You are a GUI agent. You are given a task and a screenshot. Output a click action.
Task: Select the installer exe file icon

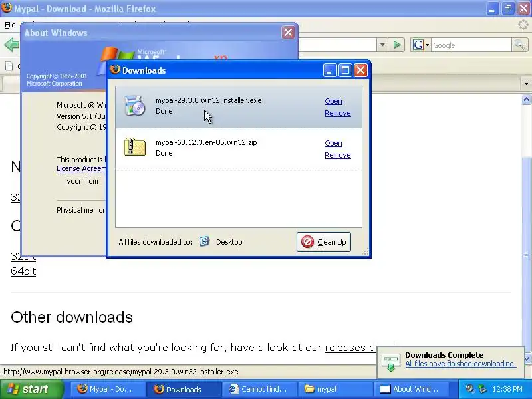click(135, 106)
